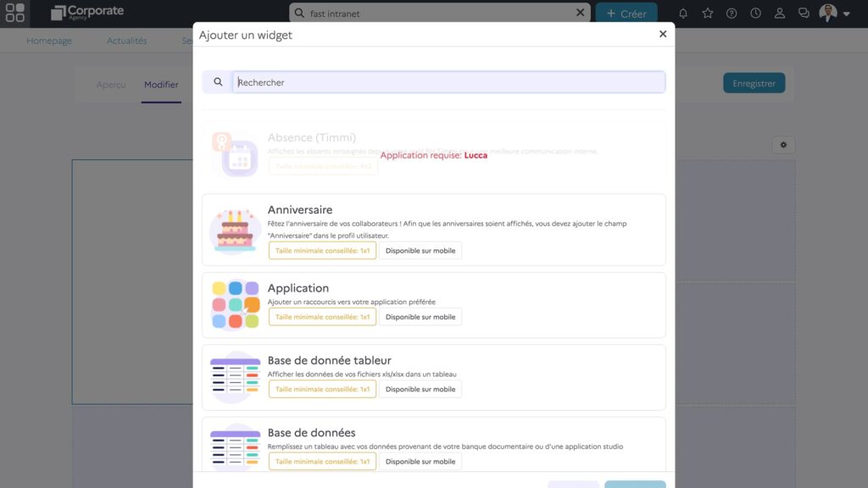
Task: Click the Enregistrer button
Action: [x=754, y=83]
